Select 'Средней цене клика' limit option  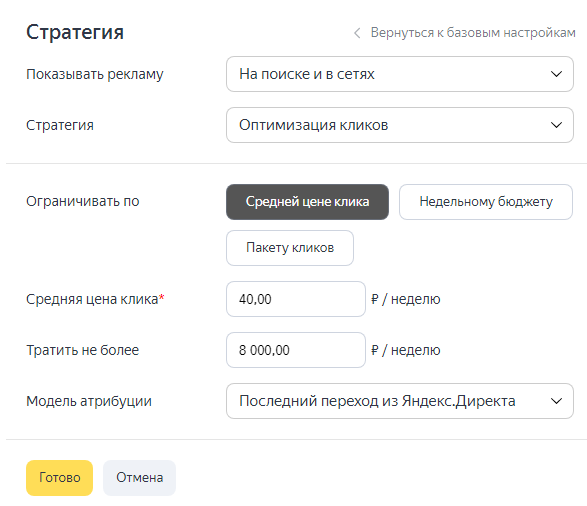pyautogui.click(x=307, y=202)
